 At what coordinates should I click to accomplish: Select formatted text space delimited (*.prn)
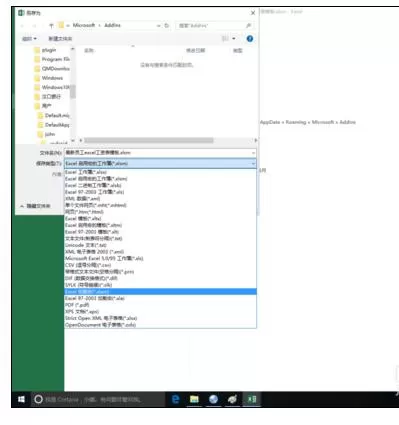pyautogui.click(x=160, y=272)
